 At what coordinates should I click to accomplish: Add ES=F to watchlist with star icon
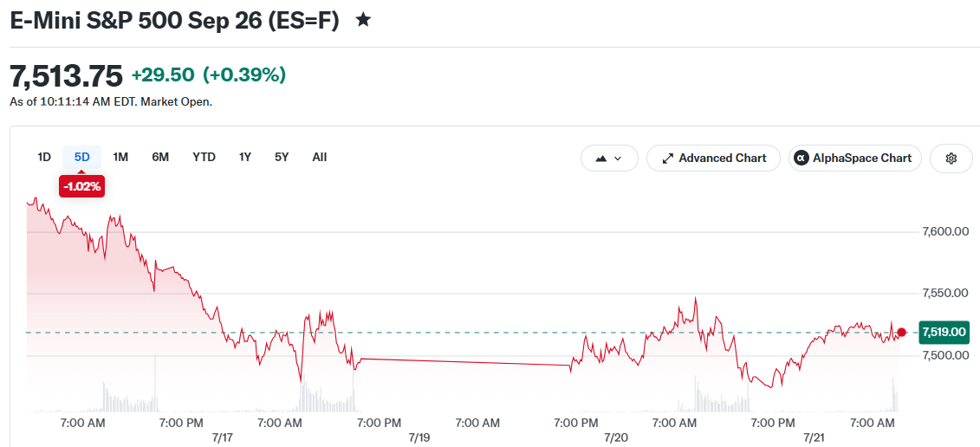(x=363, y=20)
